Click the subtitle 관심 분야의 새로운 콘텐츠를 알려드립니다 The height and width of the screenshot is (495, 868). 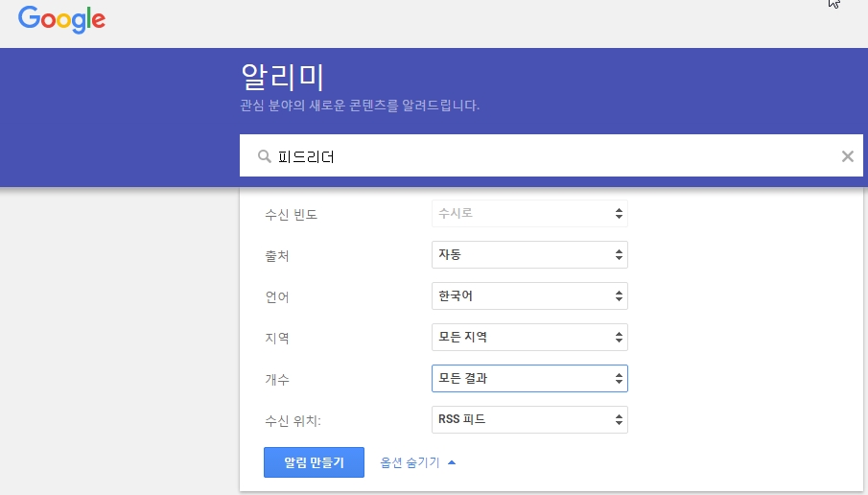tap(360, 106)
